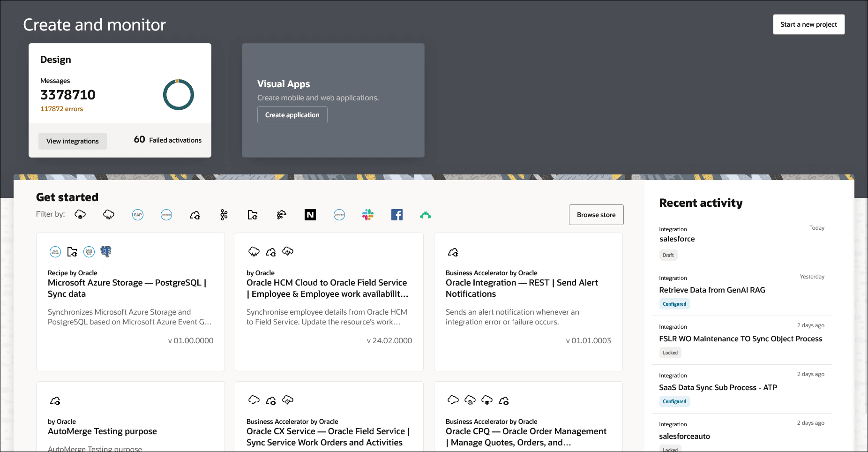Click cloud wrench icon on Oracle CX Service card

coord(288,400)
